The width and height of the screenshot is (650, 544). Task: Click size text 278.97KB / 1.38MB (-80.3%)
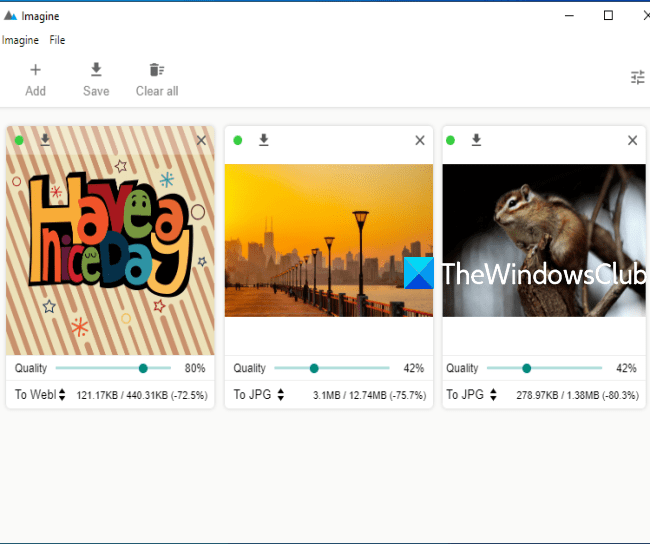577,395
